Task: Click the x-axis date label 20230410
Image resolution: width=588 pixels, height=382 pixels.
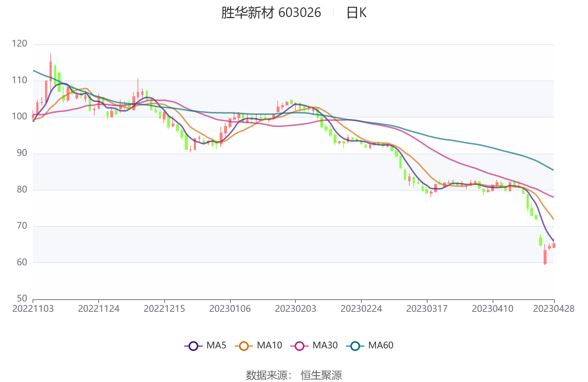Action: pyautogui.click(x=493, y=308)
